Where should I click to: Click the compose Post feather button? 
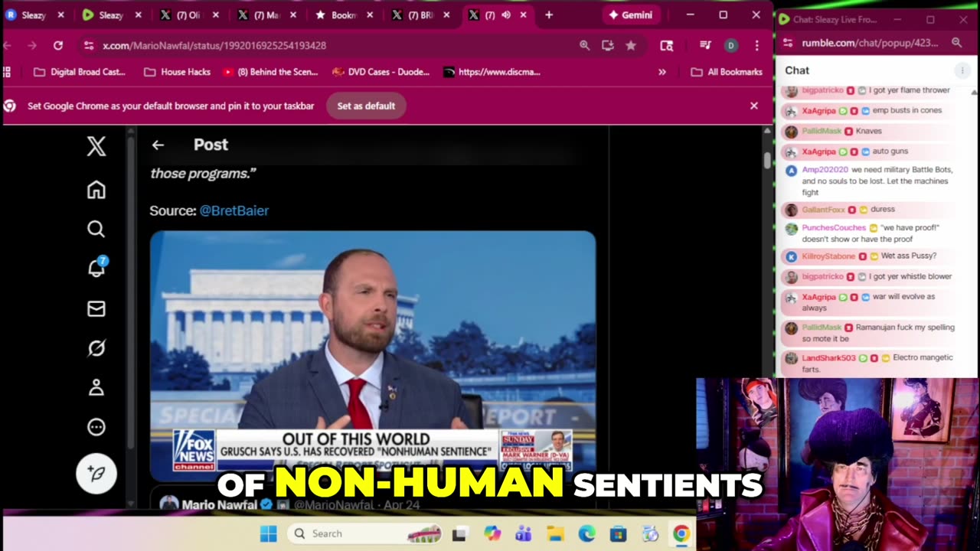(x=96, y=474)
